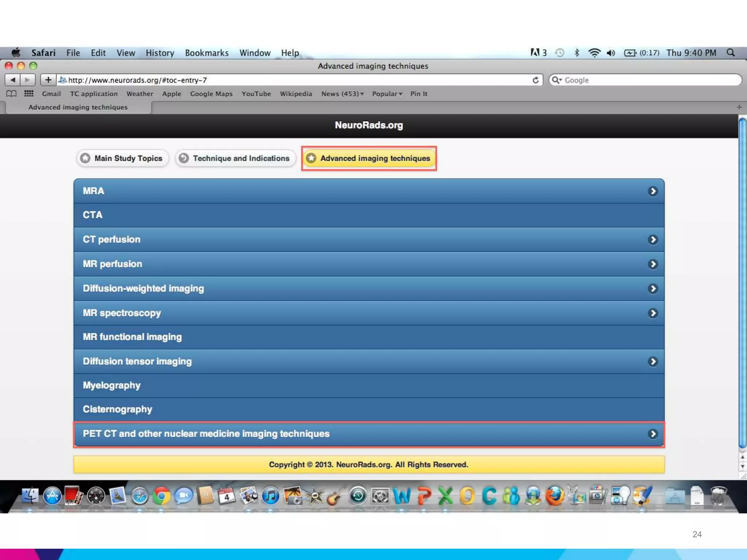Click the Safari back navigation arrow
The image size is (747, 560).
[x=12, y=80]
